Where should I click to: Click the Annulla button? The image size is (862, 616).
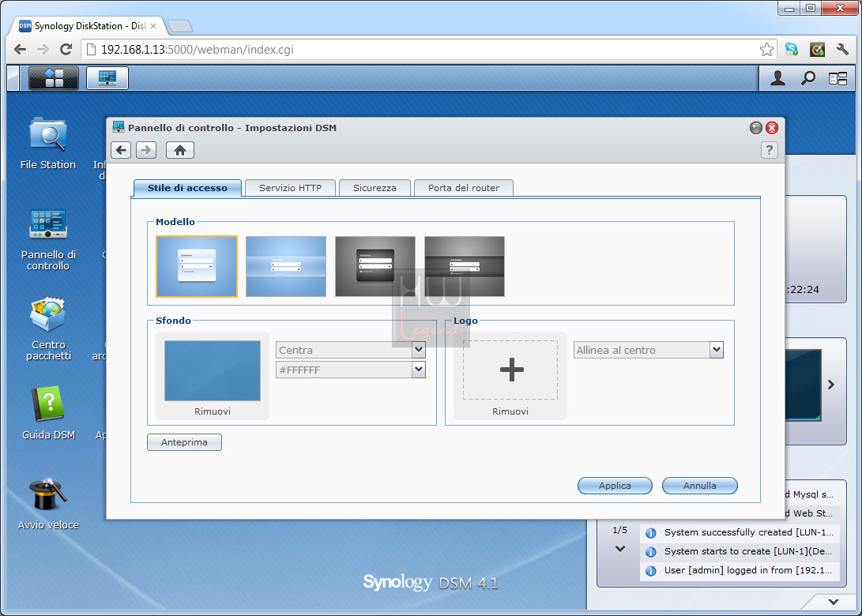tap(700, 486)
